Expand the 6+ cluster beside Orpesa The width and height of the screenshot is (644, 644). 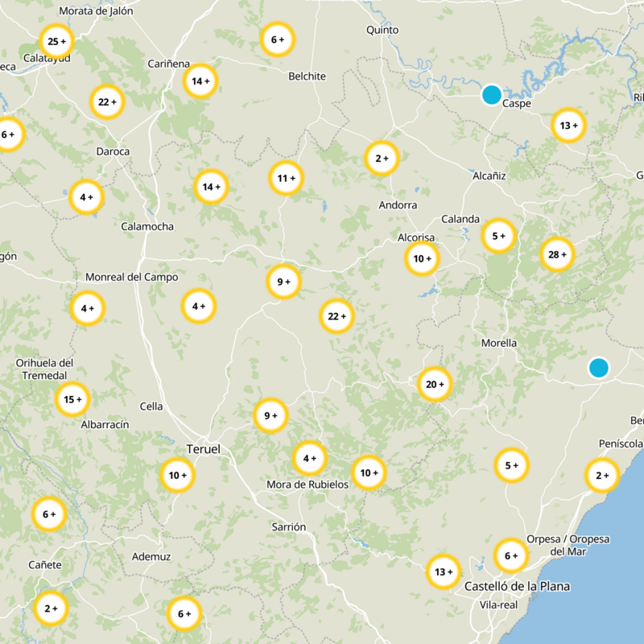511,555
